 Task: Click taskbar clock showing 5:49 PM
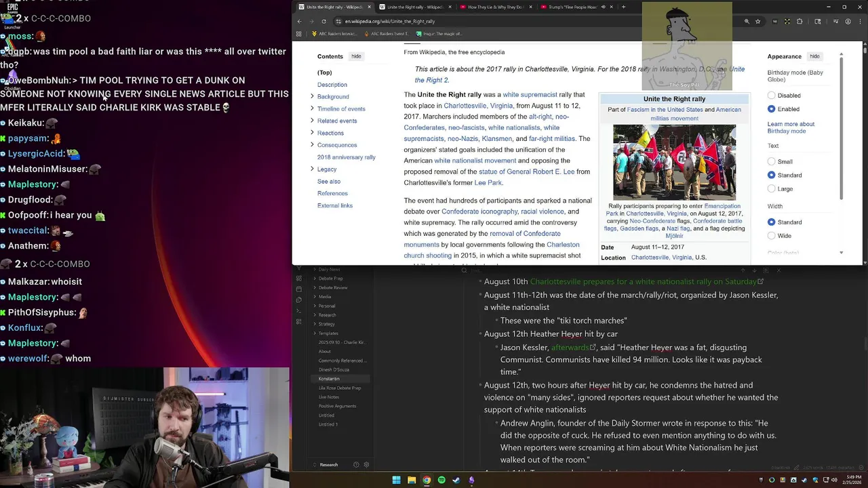point(852,480)
